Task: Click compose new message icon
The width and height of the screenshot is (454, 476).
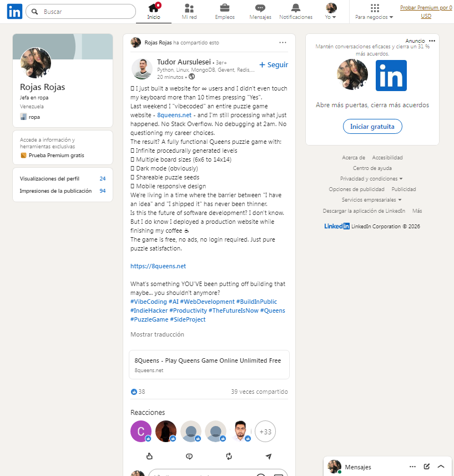Action: (427, 467)
